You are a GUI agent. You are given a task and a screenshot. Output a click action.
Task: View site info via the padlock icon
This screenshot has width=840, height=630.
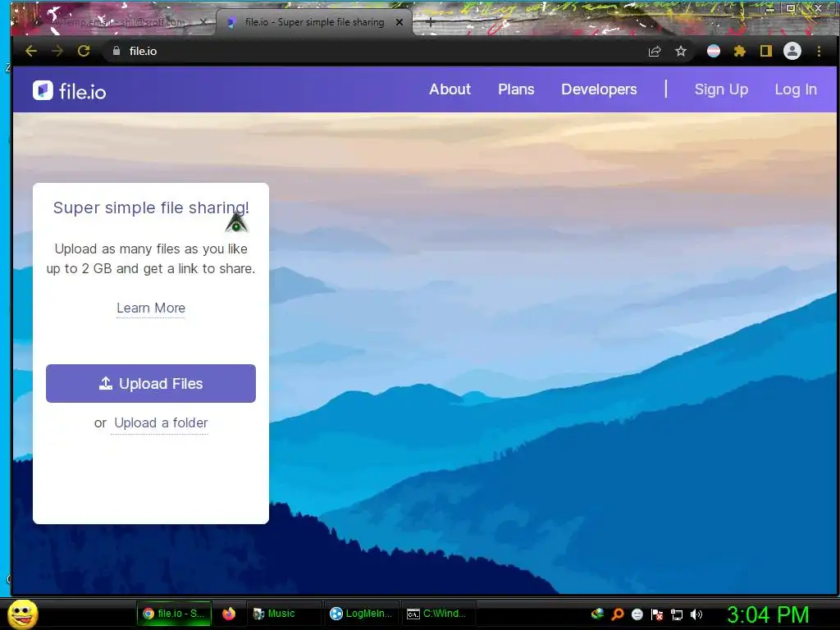pyautogui.click(x=116, y=51)
